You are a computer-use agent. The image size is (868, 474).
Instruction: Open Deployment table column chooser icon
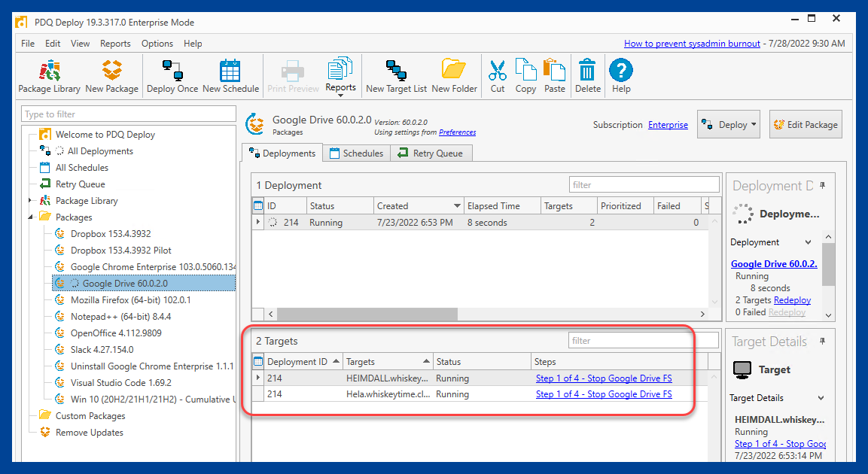tap(258, 205)
